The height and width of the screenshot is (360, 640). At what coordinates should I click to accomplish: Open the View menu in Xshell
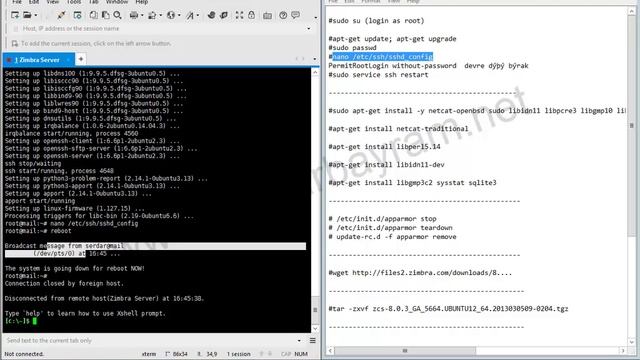click(x=53, y=2)
